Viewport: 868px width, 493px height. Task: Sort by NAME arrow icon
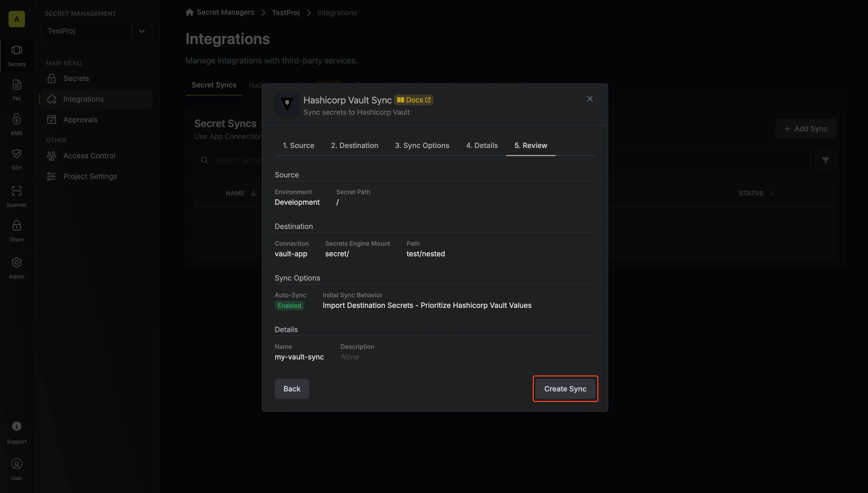tap(253, 193)
